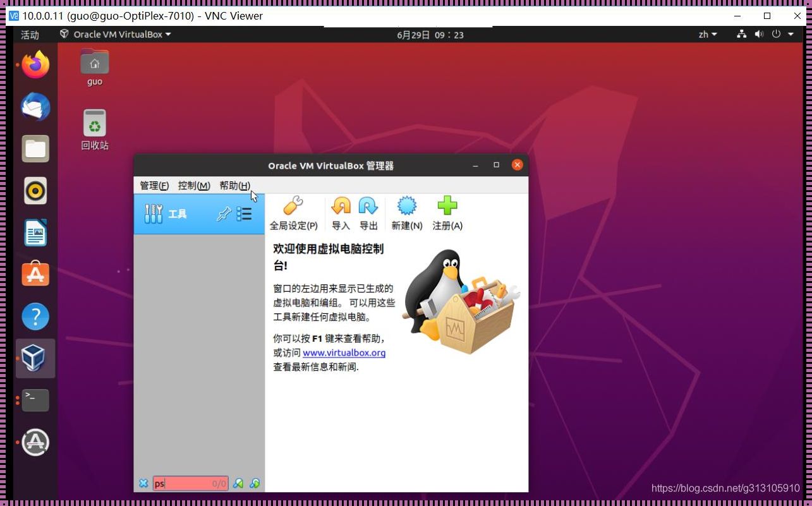Image resolution: width=812 pixels, height=506 pixels.
Task: Click the 欢迎使用虚拟电脑控制台! heading
Action: pyautogui.click(x=328, y=257)
